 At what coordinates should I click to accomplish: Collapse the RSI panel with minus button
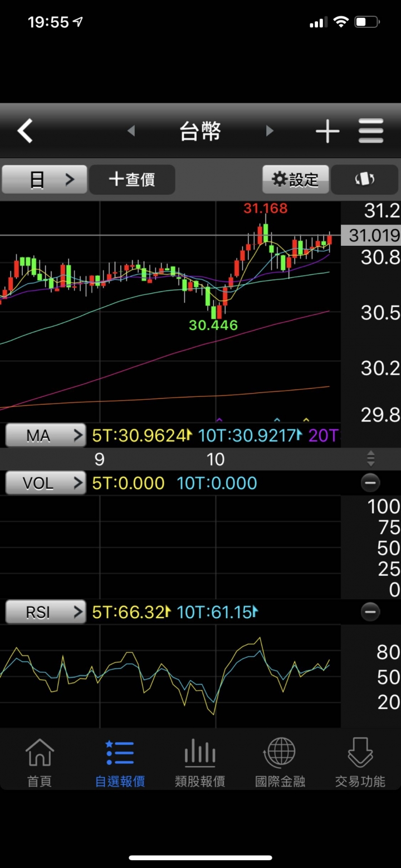[x=370, y=612]
